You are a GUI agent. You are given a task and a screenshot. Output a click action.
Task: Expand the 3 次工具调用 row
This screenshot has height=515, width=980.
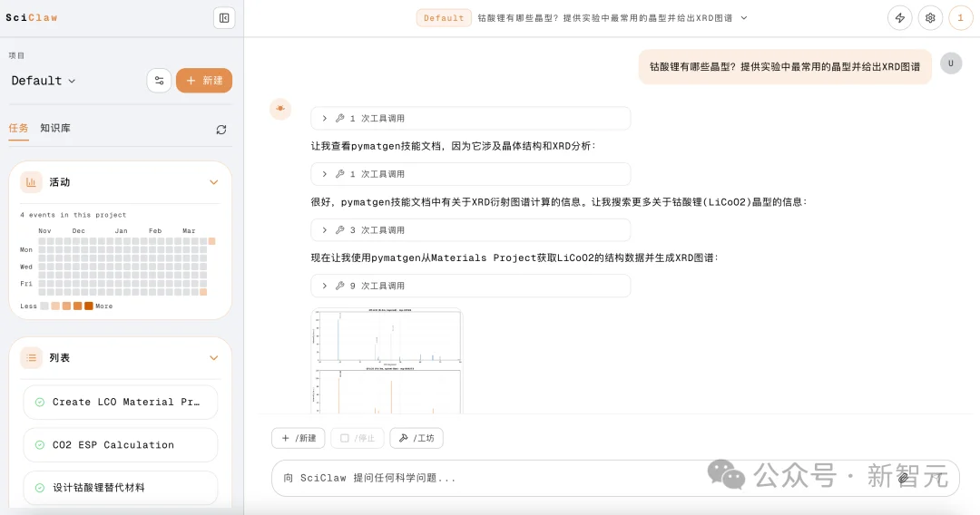pos(471,229)
